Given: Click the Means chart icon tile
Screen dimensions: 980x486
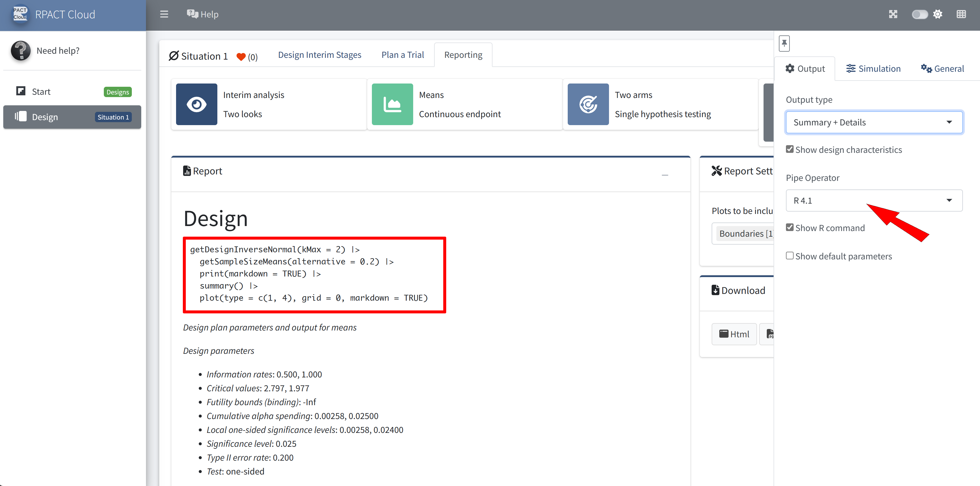Looking at the screenshot, I should (x=392, y=104).
